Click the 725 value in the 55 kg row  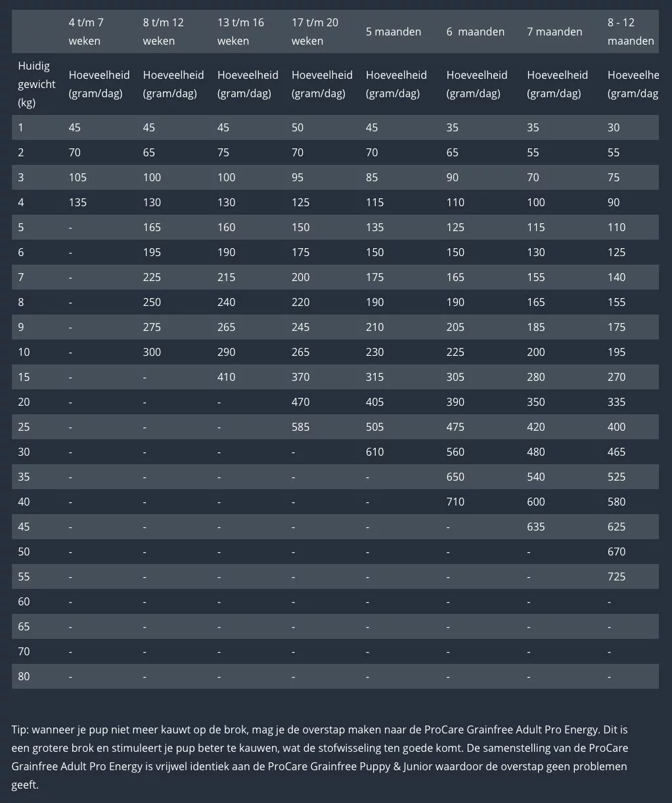616,576
